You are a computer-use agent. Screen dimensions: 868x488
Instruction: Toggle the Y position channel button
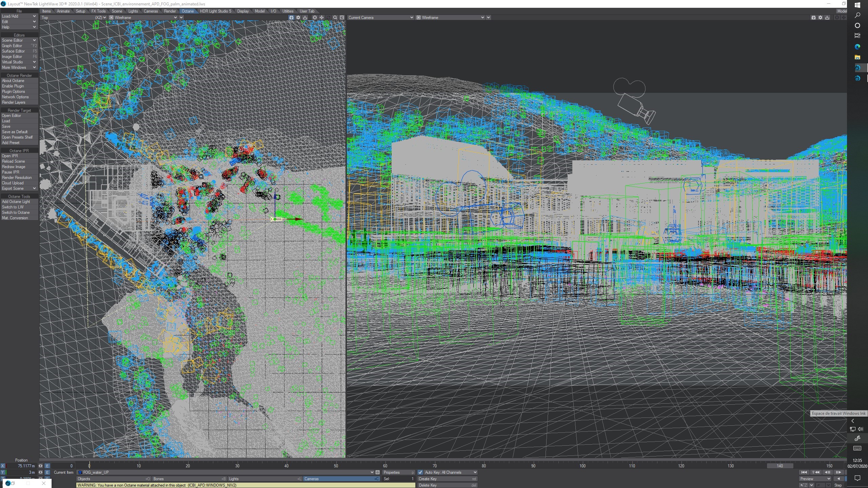3,472
